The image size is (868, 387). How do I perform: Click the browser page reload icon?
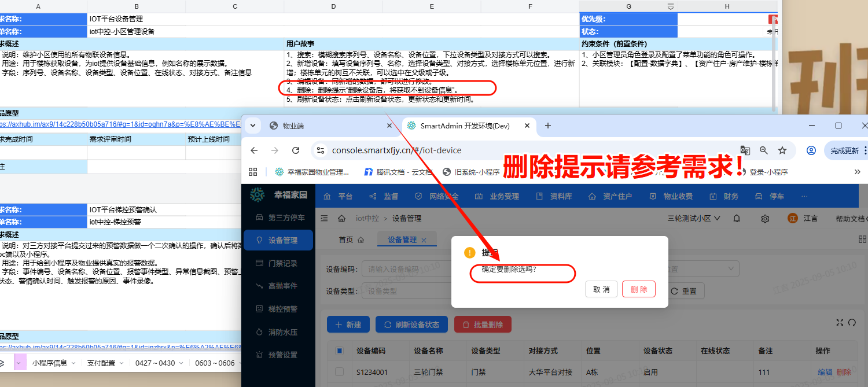tap(296, 150)
